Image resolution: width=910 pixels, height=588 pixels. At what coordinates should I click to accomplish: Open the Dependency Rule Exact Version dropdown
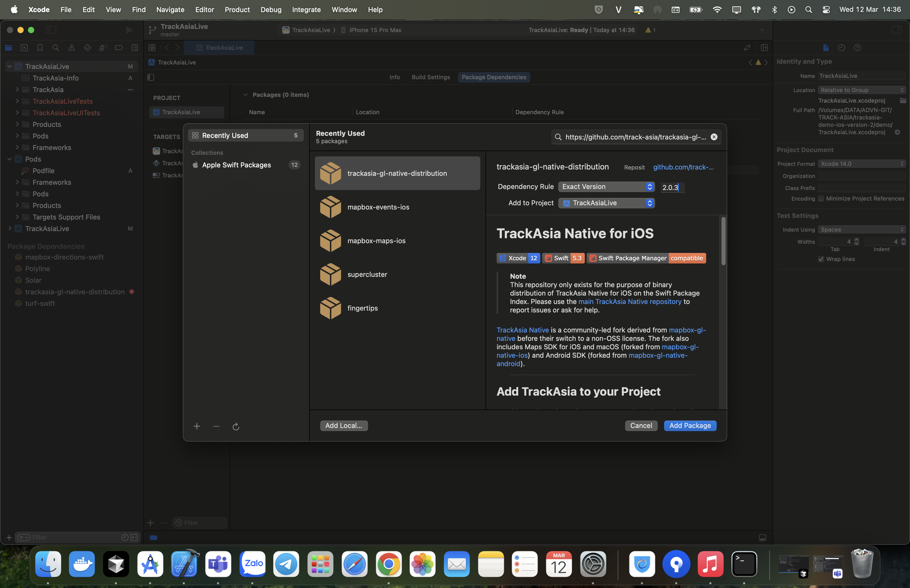tap(606, 187)
